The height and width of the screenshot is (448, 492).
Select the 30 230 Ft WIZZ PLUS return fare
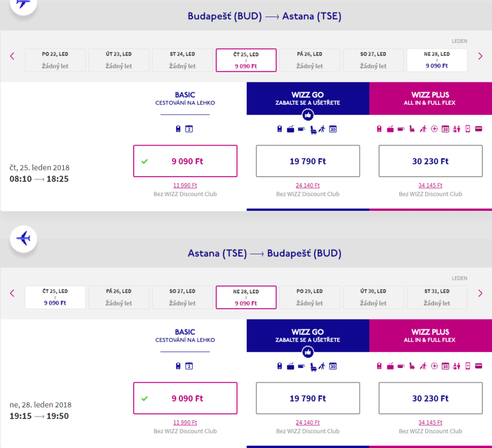(430, 398)
